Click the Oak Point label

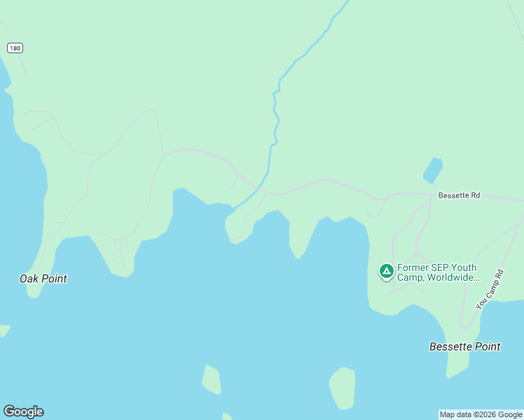pyautogui.click(x=43, y=279)
